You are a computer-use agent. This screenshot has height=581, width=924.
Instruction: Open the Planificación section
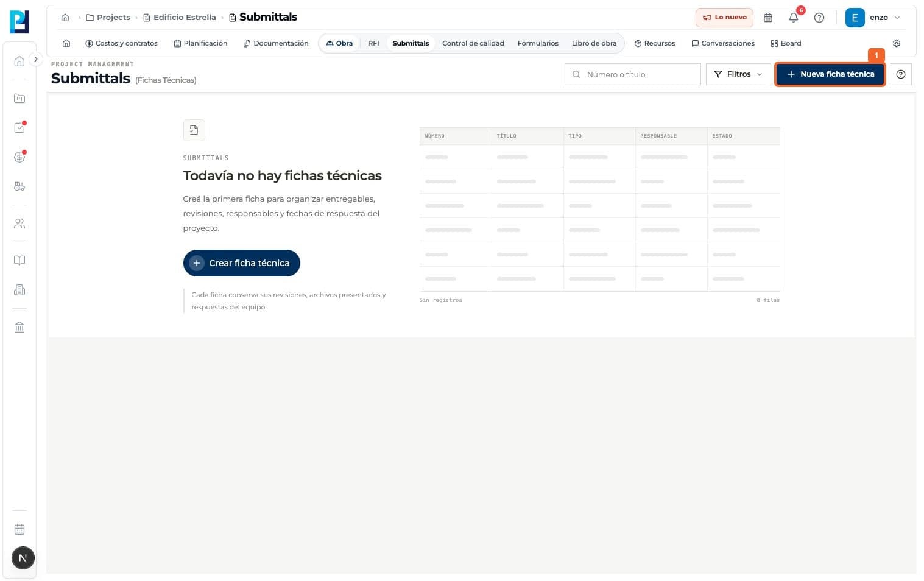pos(200,43)
